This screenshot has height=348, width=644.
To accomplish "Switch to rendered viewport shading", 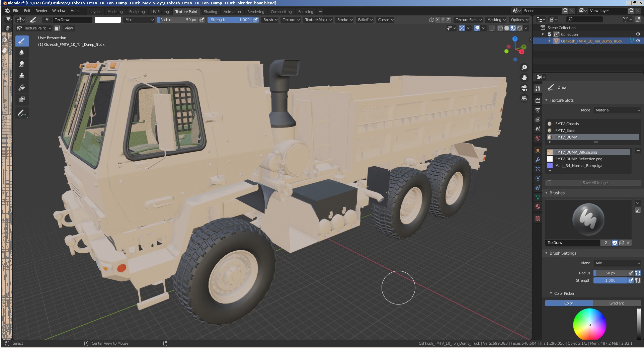I will click(x=519, y=28).
